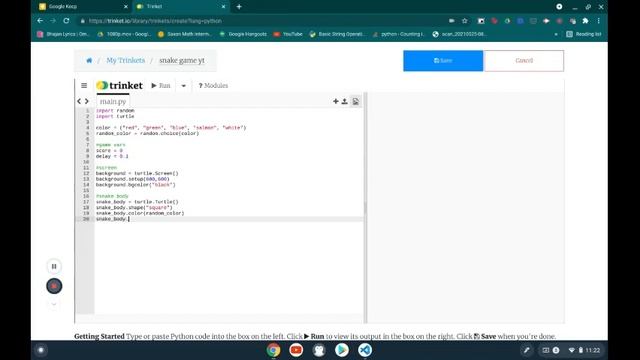This screenshot has height=360, width=640.
Task: Click the snake game yt title
Action: (x=182, y=60)
